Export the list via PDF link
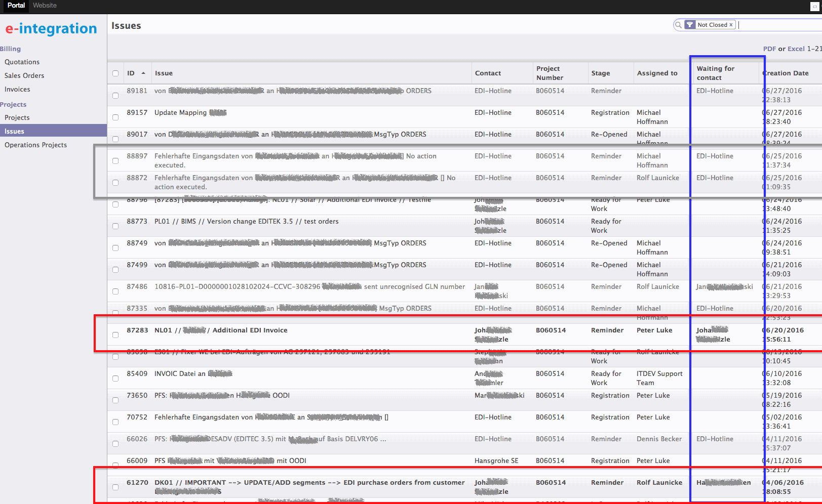This screenshot has width=822, height=504. pos(769,49)
